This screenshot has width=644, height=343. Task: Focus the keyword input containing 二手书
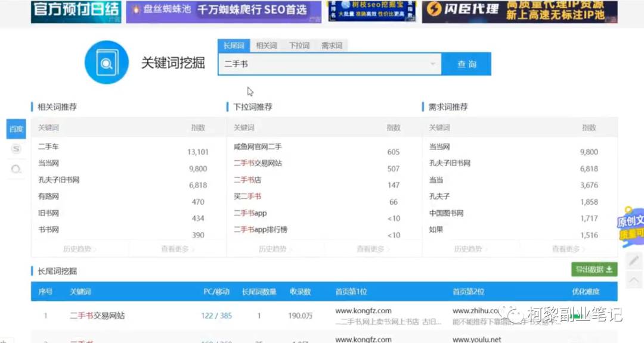point(329,64)
